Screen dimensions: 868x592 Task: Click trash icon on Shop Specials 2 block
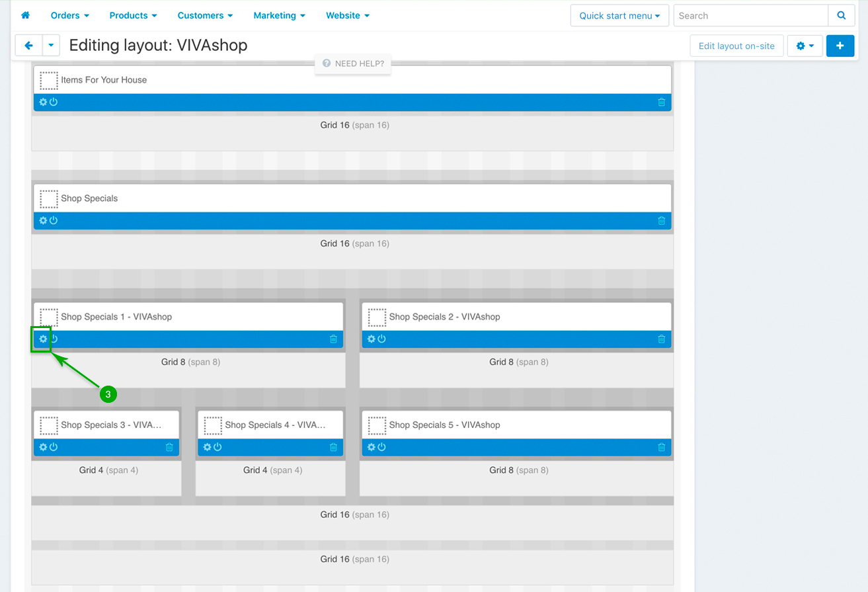point(661,339)
